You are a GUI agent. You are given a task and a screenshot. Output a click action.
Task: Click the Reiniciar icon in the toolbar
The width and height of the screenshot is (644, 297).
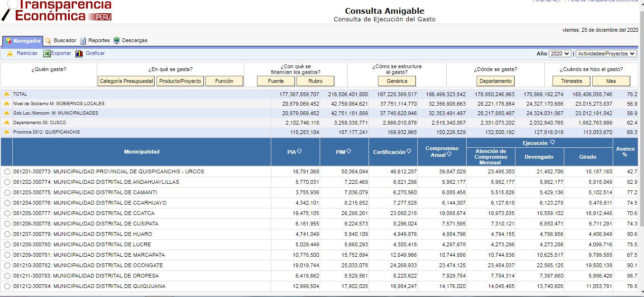point(10,54)
